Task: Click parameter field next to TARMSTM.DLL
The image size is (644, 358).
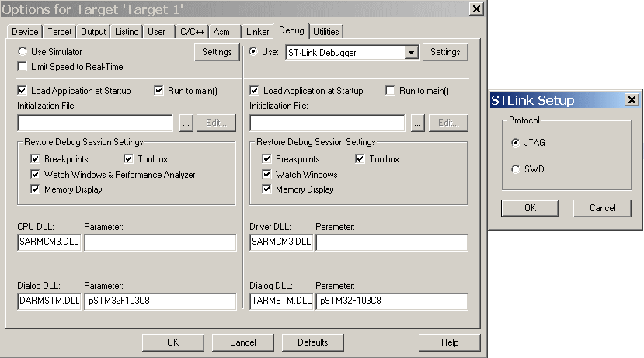Action: (x=392, y=301)
